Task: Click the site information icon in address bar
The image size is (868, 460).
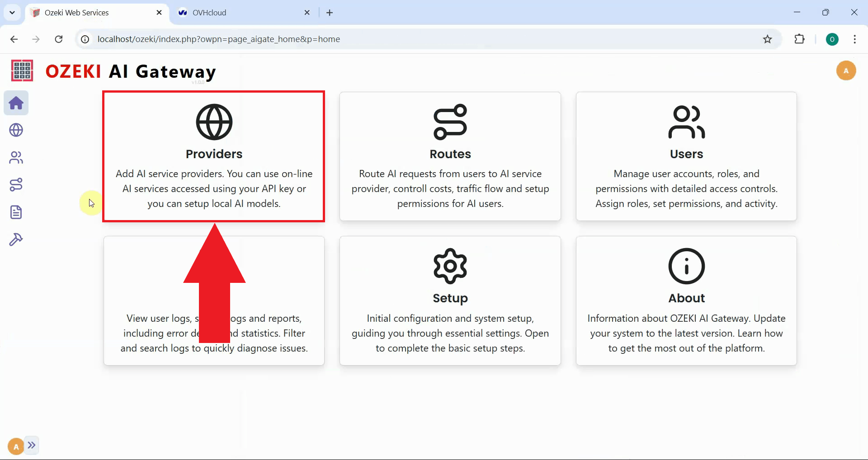Action: (x=84, y=39)
